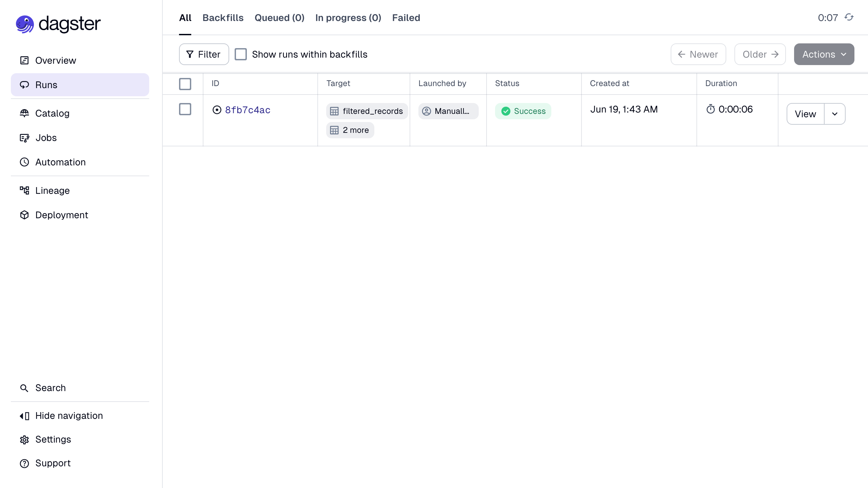Open the Queued (0) tab
868x488 pixels.
[279, 18]
